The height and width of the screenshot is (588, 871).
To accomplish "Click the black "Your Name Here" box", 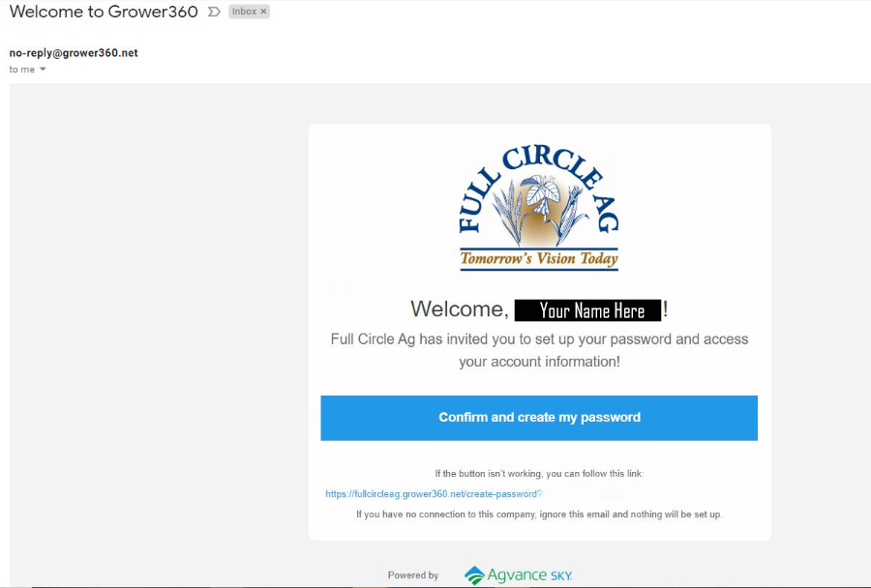I will click(x=587, y=310).
